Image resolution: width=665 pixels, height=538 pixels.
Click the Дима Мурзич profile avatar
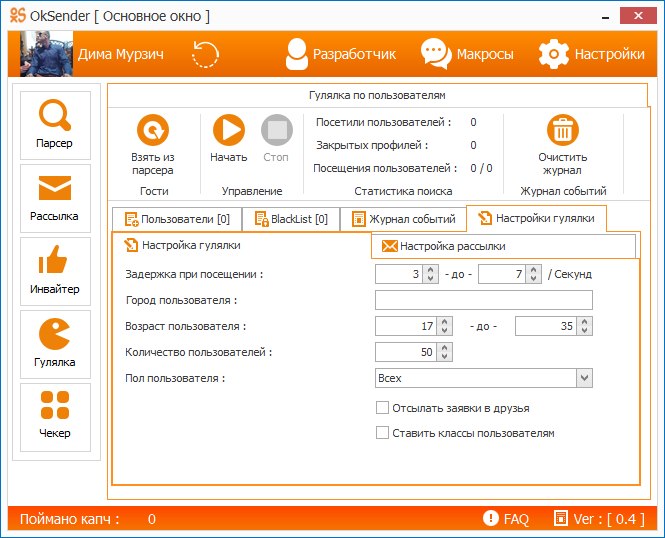click(46, 53)
